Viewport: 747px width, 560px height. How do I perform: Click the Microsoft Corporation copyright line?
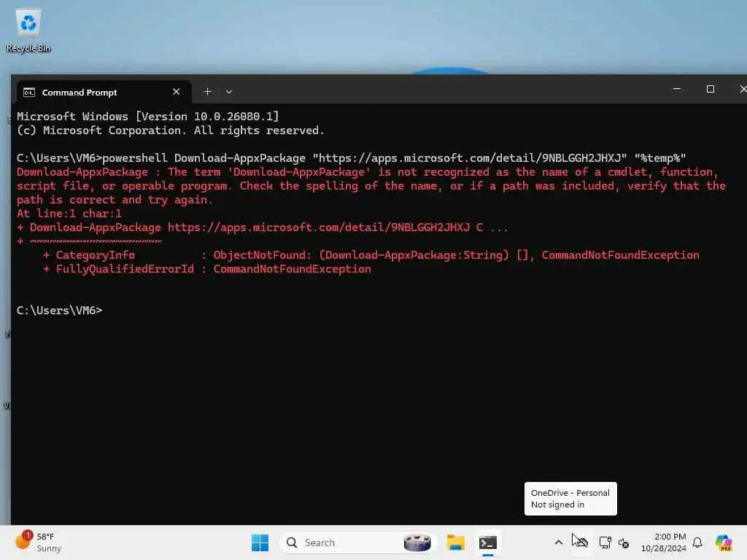click(171, 131)
